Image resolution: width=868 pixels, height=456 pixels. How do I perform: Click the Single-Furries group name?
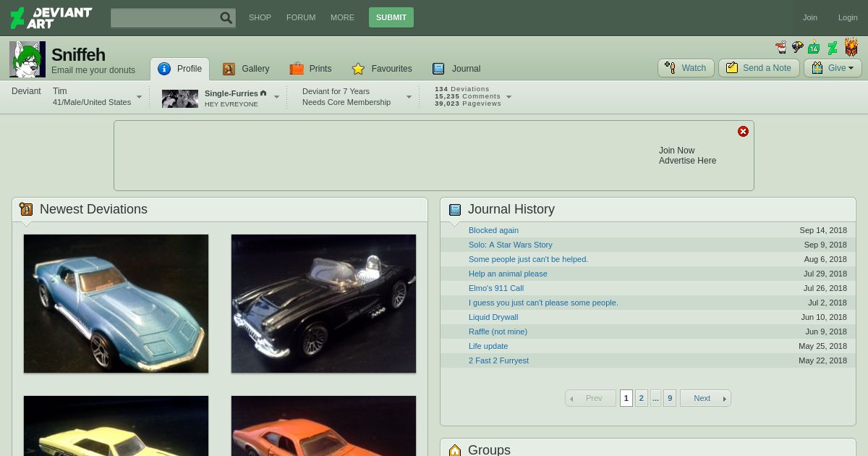tap(231, 93)
